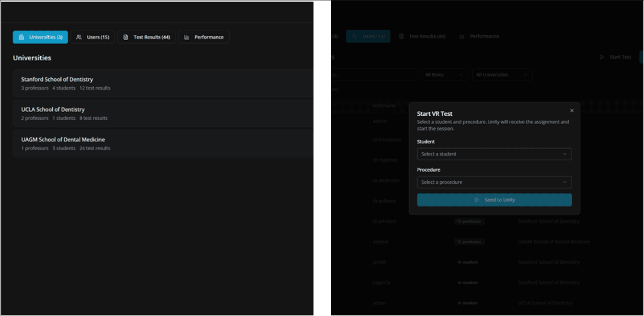Screen dimensions: 644x316
Task: Click the professor badge icon in aalvear row
Action: [x=459, y=242]
